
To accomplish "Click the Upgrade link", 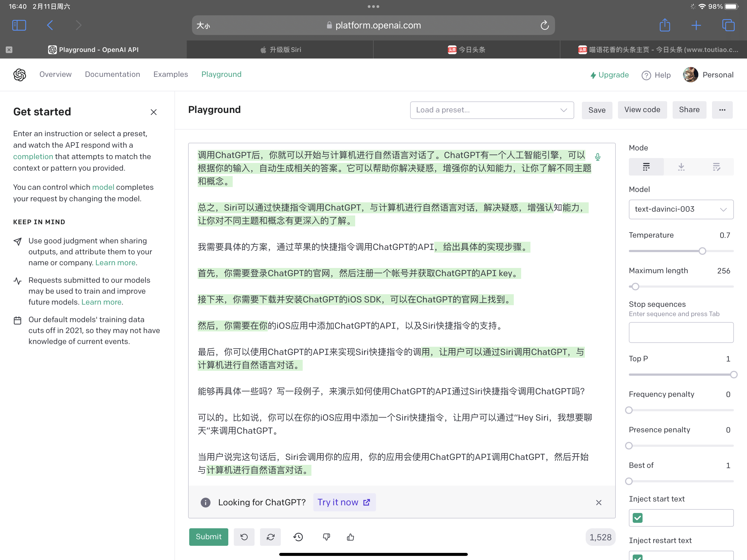I will coord(609,75).
